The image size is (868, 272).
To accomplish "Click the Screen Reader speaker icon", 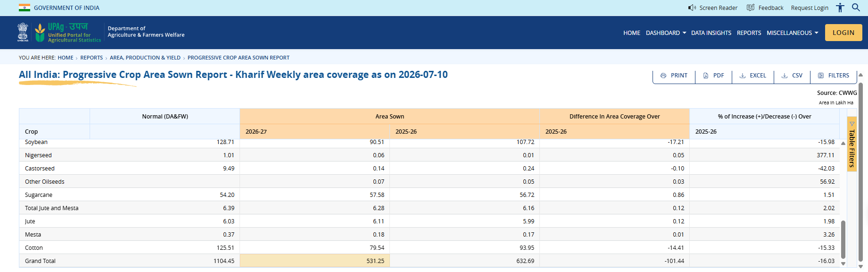I will click(692, 8).
